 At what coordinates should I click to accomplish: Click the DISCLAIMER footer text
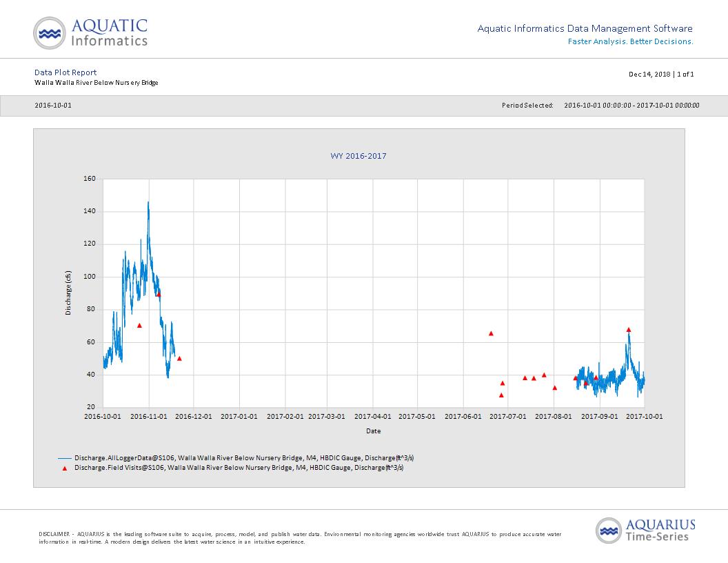tap(300, 538)
